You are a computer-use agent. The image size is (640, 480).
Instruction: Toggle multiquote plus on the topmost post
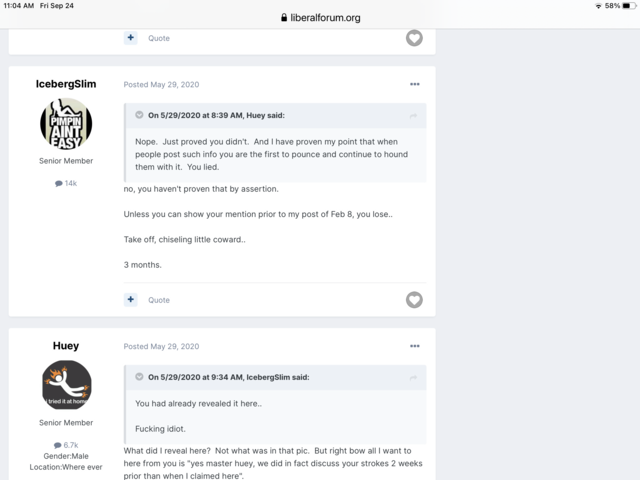click(x=131, y=38)
